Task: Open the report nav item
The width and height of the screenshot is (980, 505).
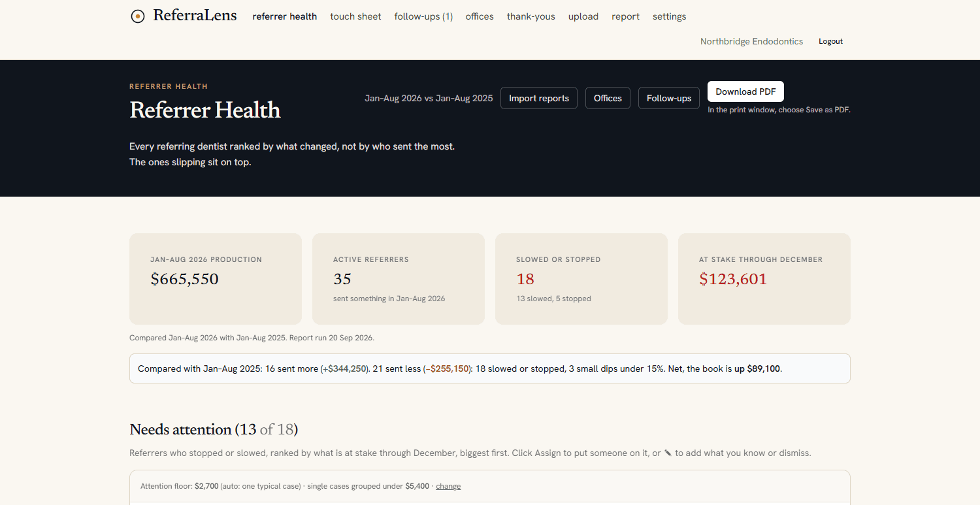Action: (x=625, y=16)
